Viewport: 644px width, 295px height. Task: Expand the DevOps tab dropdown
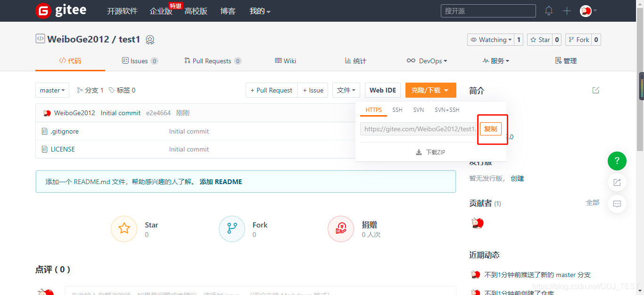point(427,61)
